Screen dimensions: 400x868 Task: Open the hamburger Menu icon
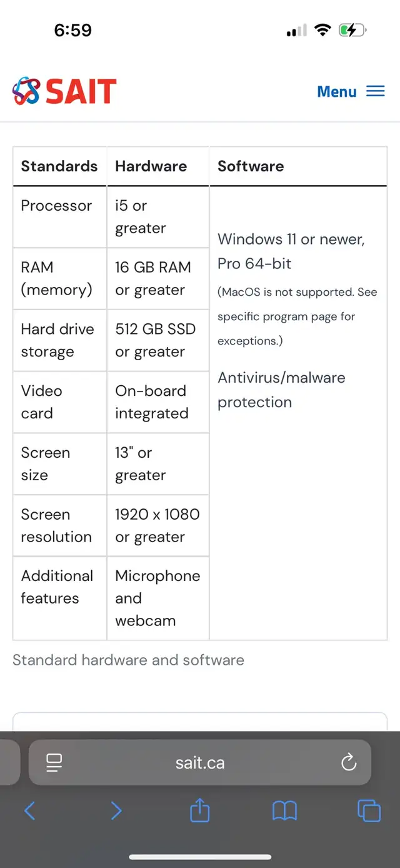[x=375, y=91]
